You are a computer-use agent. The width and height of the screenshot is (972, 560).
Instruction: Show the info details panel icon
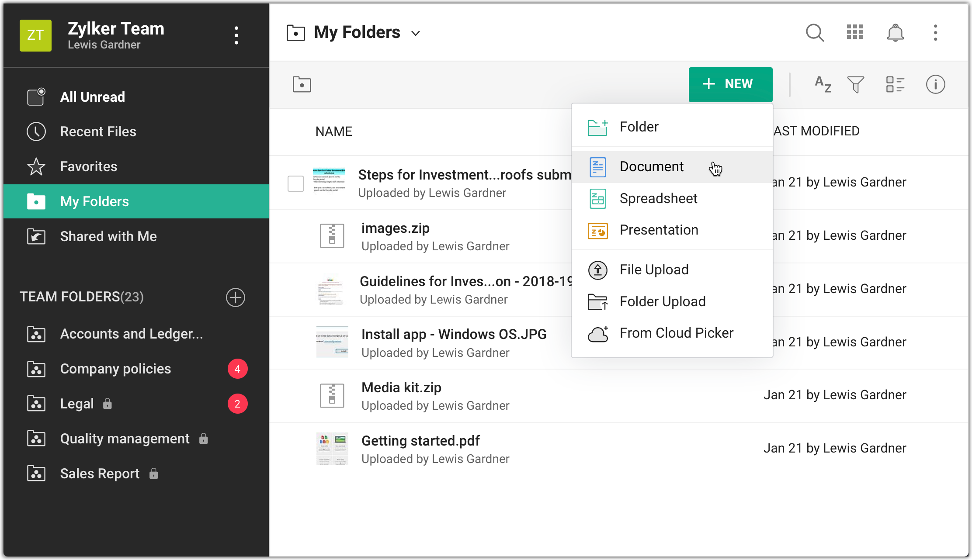(x=935, y=84)
